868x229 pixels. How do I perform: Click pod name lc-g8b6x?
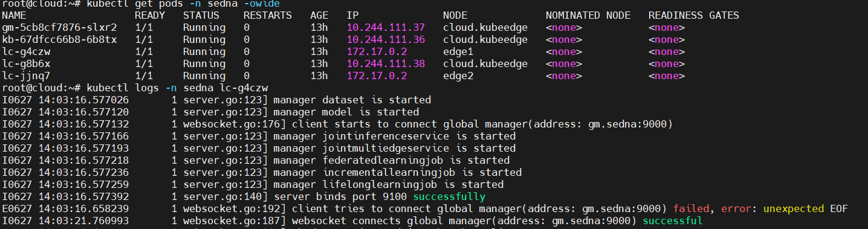tap(26, 64)
